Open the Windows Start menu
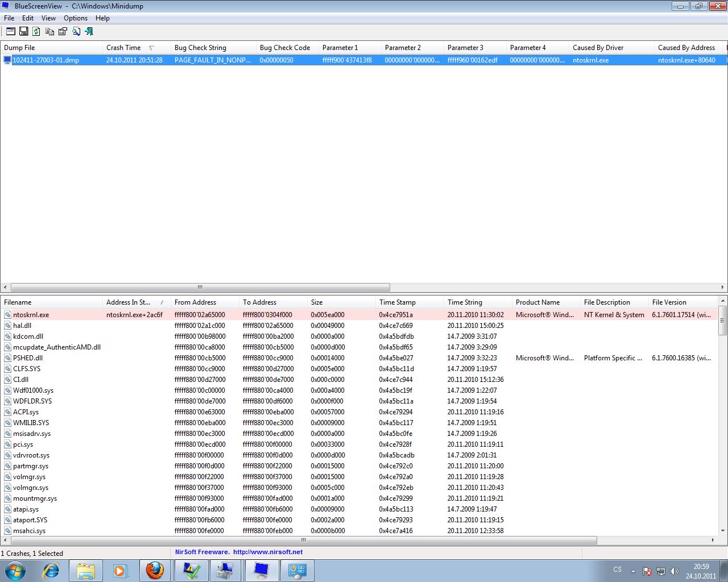 [15, 571]
